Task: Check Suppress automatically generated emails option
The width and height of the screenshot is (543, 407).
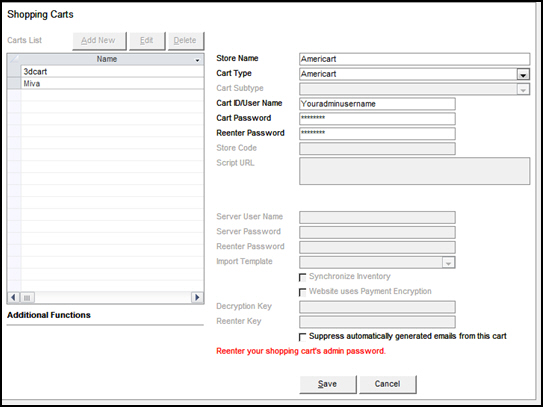Action: pos(303,337)
